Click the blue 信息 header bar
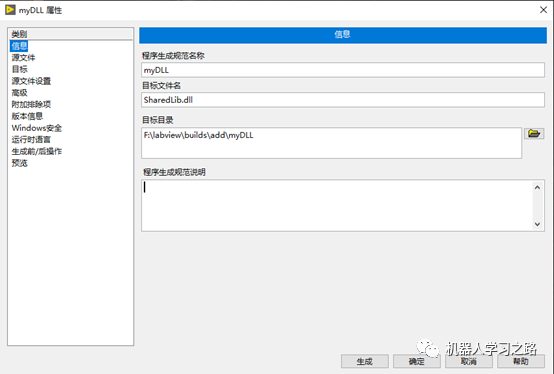 coord(343,35)
